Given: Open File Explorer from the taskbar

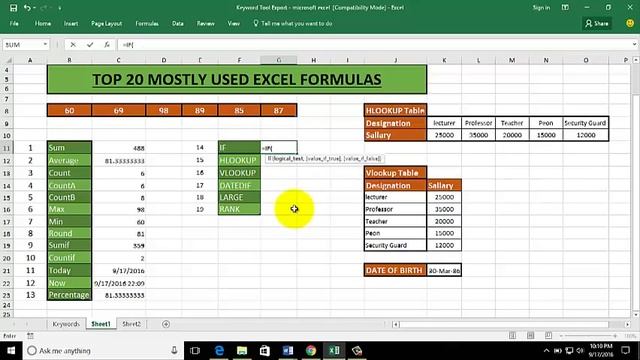Looking at the screenshot, I should coord(242,351).
